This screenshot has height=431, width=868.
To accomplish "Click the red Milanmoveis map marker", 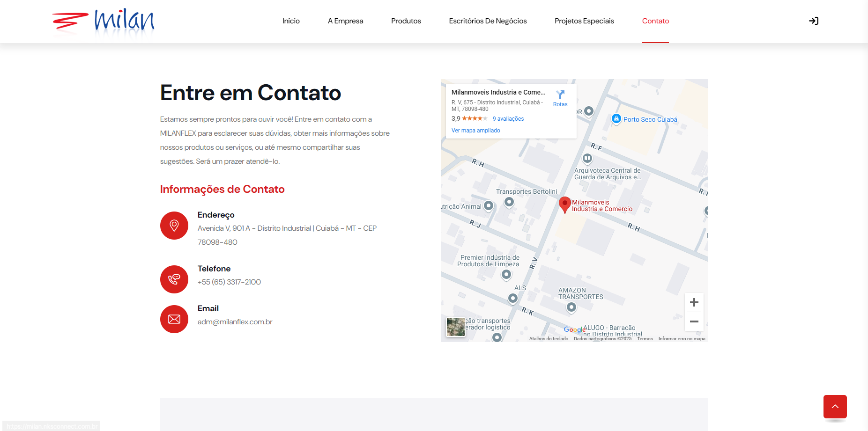I will (x=565, y=205).
